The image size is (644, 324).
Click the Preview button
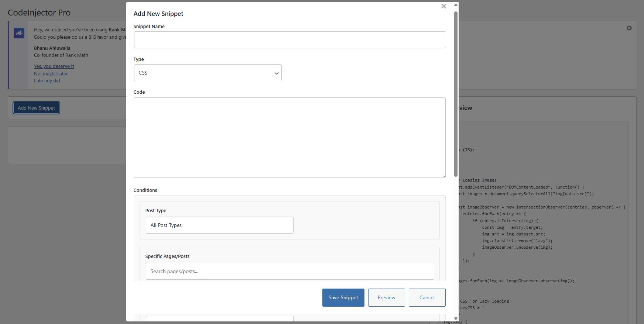[386, 297]
